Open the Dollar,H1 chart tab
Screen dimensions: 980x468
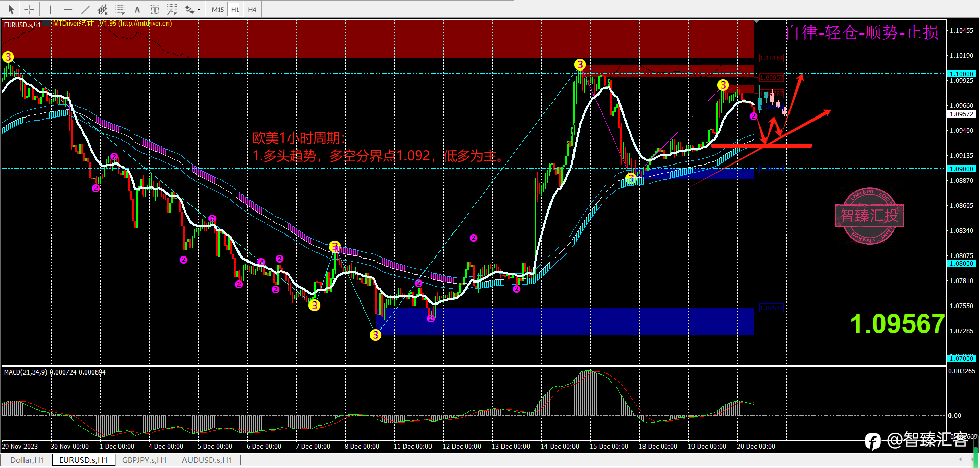27,460
